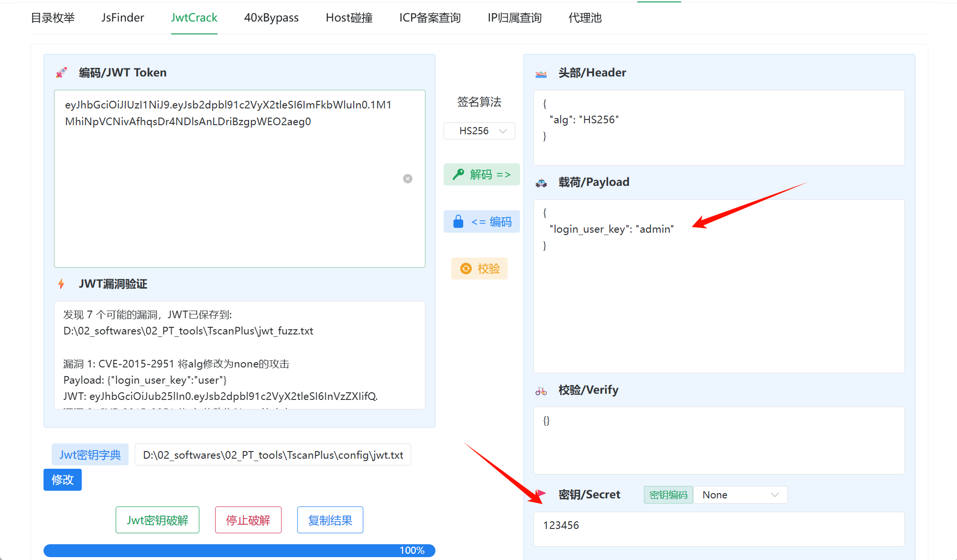
Task: Switch to the 代理池 tab
Action: (x=585, y=18)
